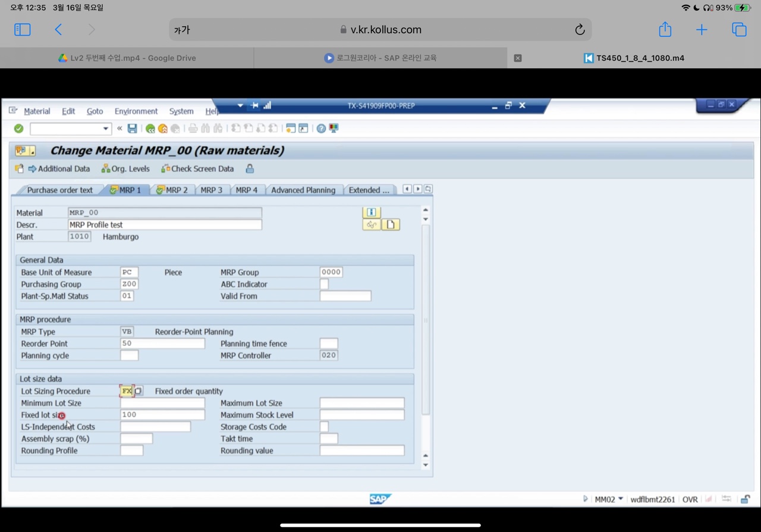
Task: Open the Goto menu
Action: 95,111
